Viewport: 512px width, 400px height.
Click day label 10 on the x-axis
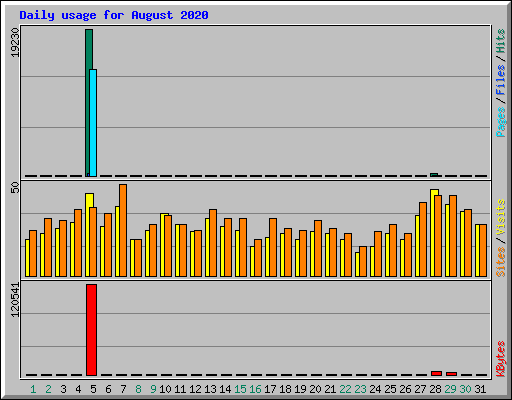click(x=165, y=389)
